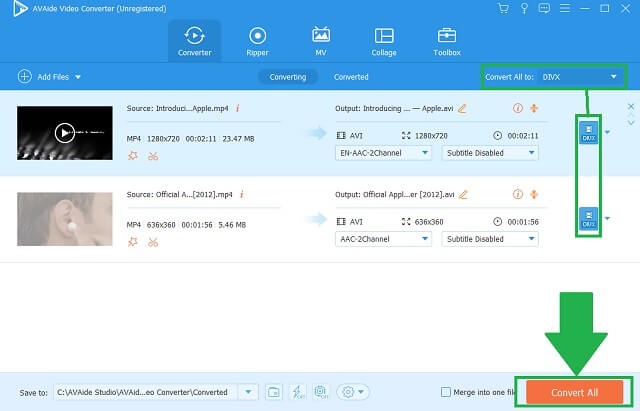Click the AVAide logo in title bar
Viewport: 640px width, 411px height.
(x=20, y=9)
